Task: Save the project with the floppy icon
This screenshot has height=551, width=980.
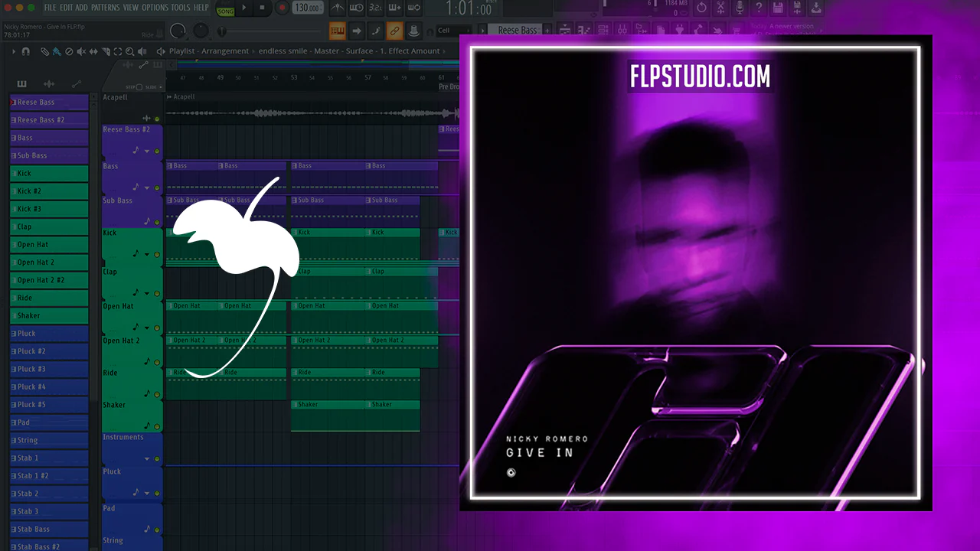Action: 778,8
